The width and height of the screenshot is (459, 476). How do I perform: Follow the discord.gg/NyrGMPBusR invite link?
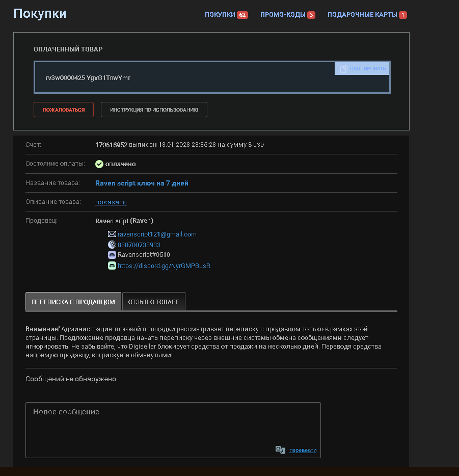(x=164, y=266)
